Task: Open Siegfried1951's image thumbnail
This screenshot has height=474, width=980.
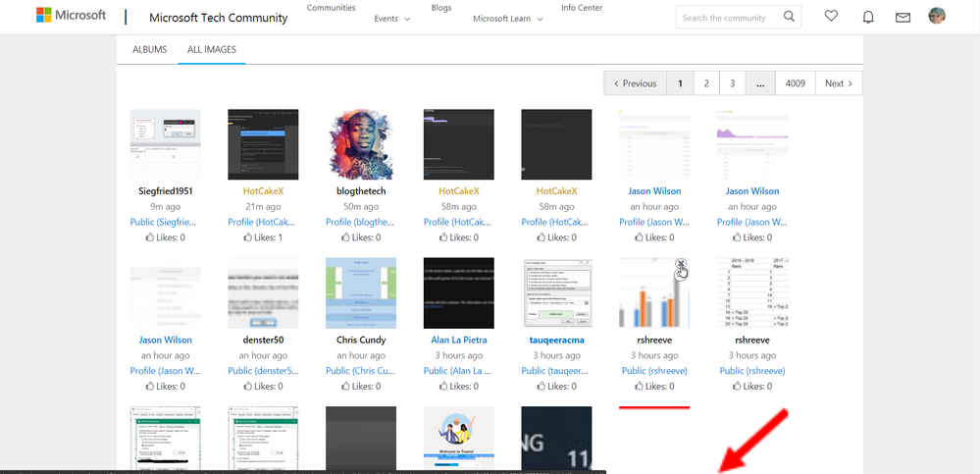Action: (x=166, y=144)
